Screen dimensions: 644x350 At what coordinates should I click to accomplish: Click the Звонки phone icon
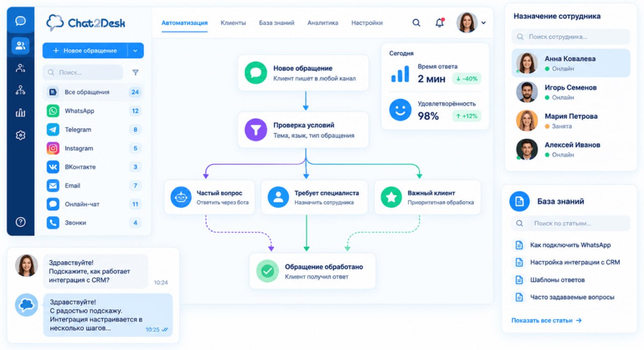click(x=53, y=223)
